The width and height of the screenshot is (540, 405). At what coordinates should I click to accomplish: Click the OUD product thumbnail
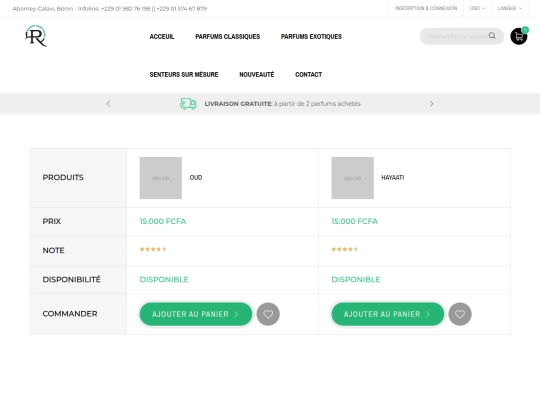(160, 178)
